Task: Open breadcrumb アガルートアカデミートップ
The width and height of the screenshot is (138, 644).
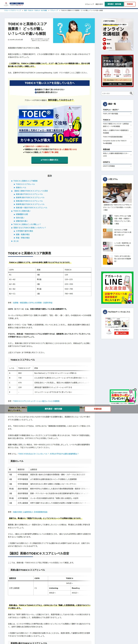Action: 13,11
